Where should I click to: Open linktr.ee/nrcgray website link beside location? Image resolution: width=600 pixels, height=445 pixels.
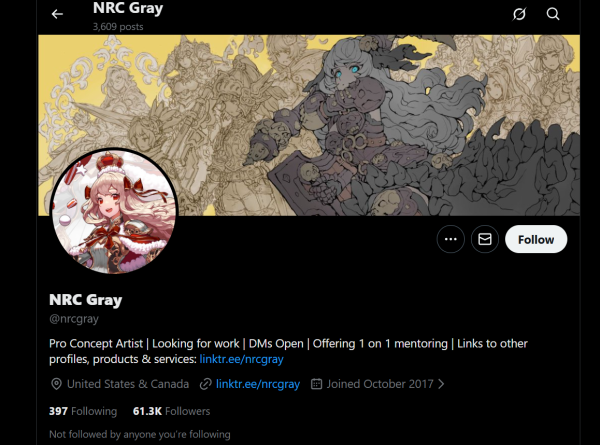[x=258, y=384]
